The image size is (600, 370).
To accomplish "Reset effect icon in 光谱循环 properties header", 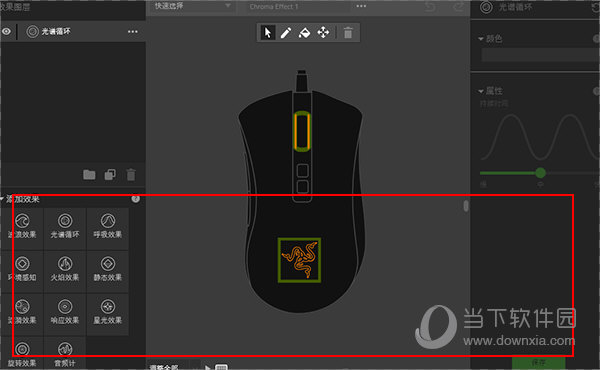I will point(596,7).
